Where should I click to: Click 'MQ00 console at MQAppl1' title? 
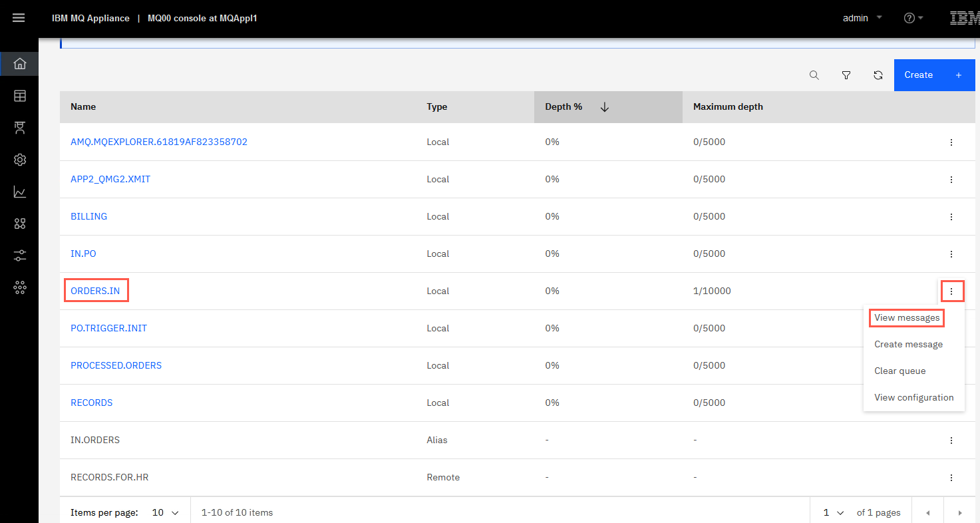pos(202,18)
